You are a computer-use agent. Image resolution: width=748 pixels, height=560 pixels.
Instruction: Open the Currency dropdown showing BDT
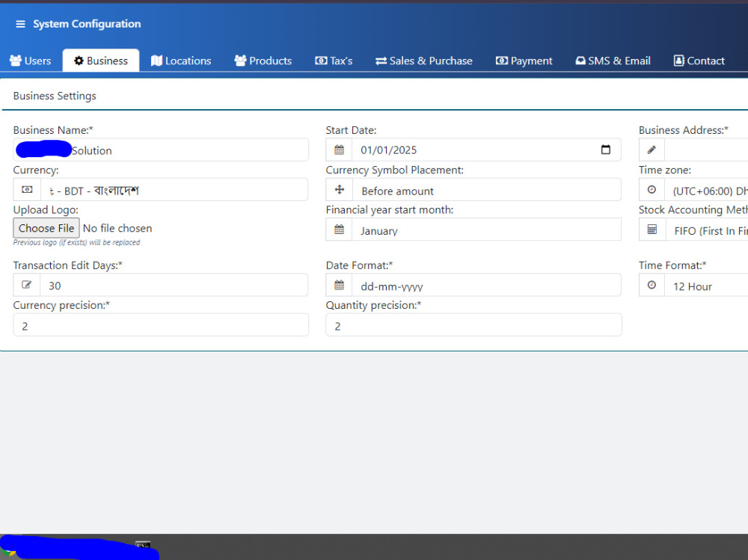coord(174,190)
